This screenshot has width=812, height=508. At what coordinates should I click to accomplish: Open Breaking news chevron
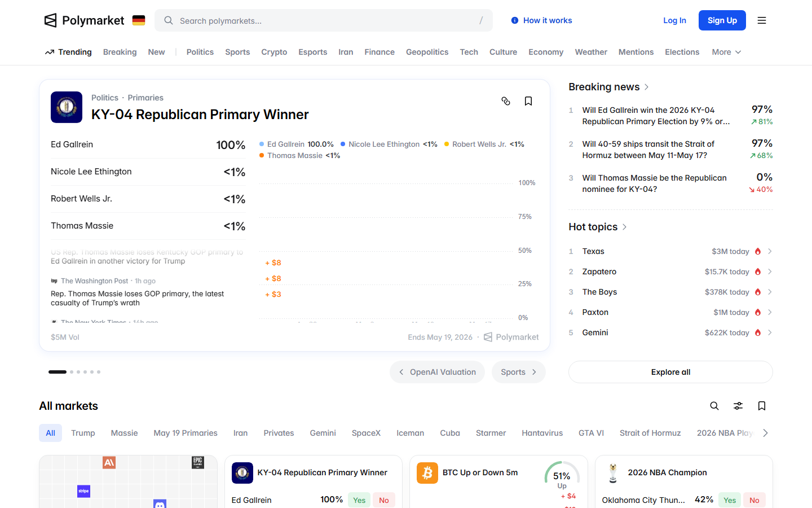647,87
